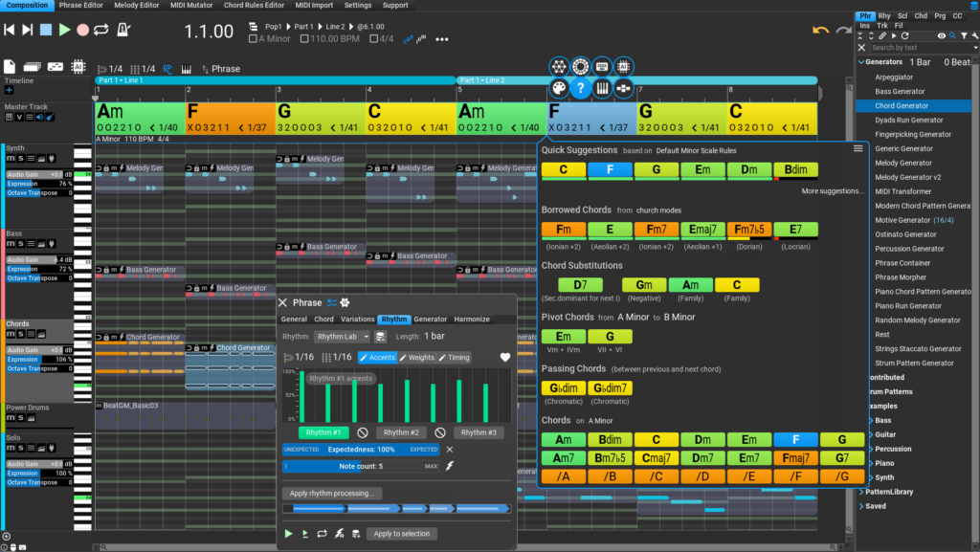Click the record button in the transport

tap(83, 30)
